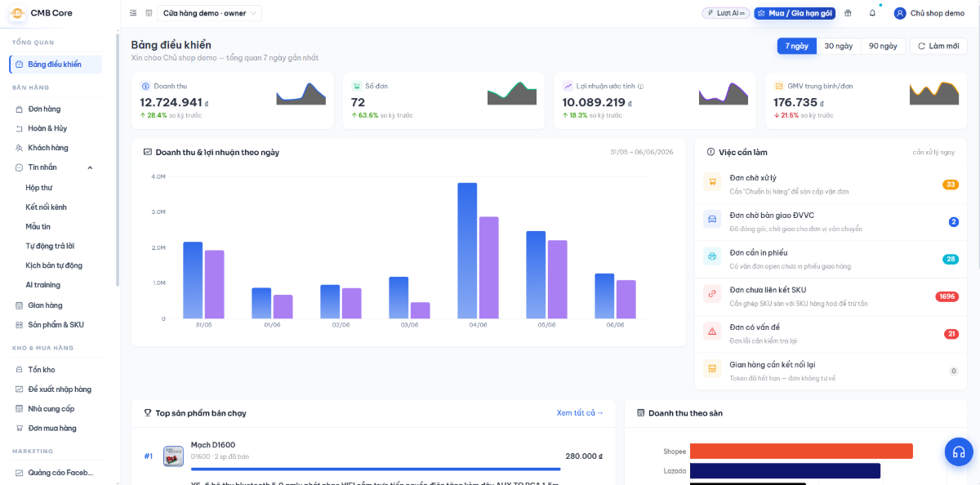Click the Shopee bar in Doanh thu theo sàn

[801, 451]
